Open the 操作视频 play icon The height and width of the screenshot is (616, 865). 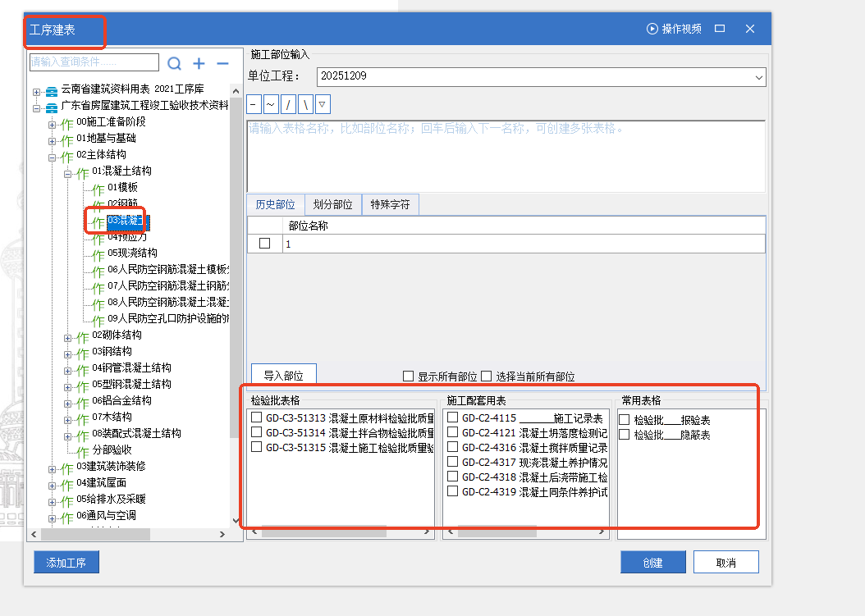[652, 29]
